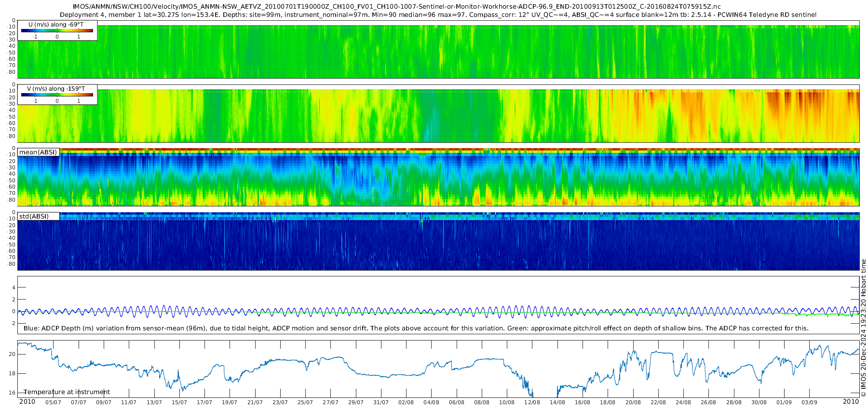Click the 05/07 date tick label
Viewport: 868px width, 410px height.
click(x=53, y=402)
